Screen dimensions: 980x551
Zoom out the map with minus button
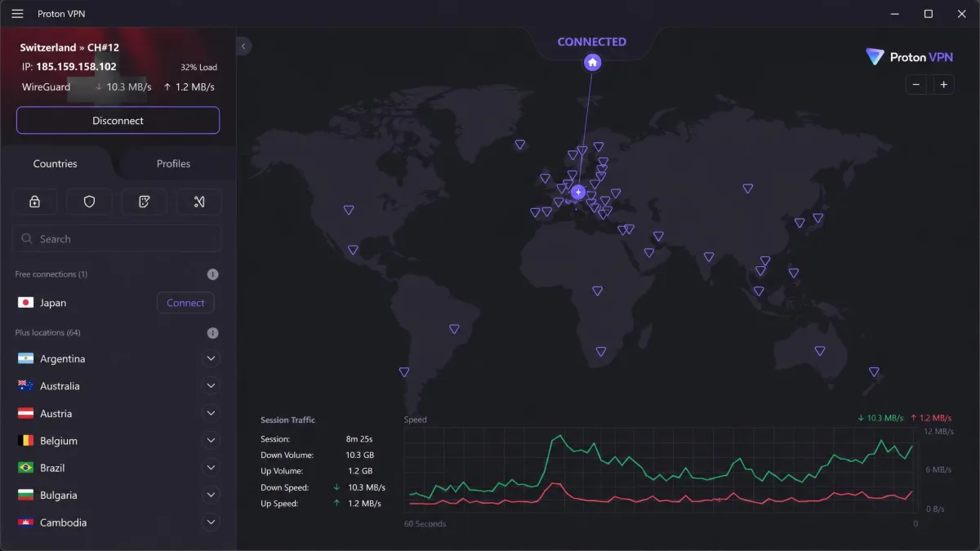[916, 84]
